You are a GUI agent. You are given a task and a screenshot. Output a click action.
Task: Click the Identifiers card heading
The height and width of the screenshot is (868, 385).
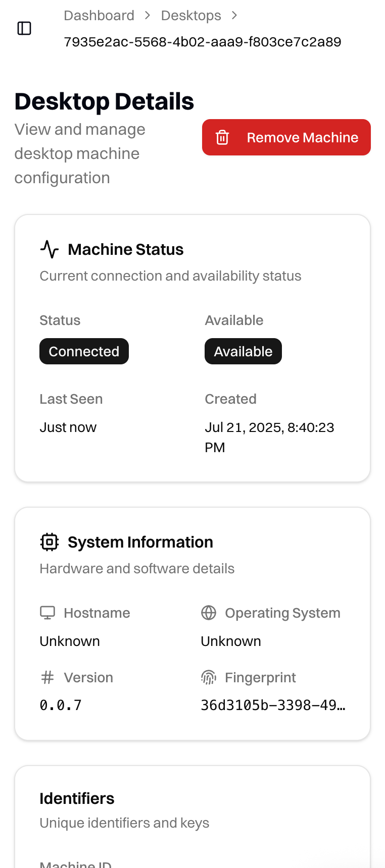[x=77, y=798]
